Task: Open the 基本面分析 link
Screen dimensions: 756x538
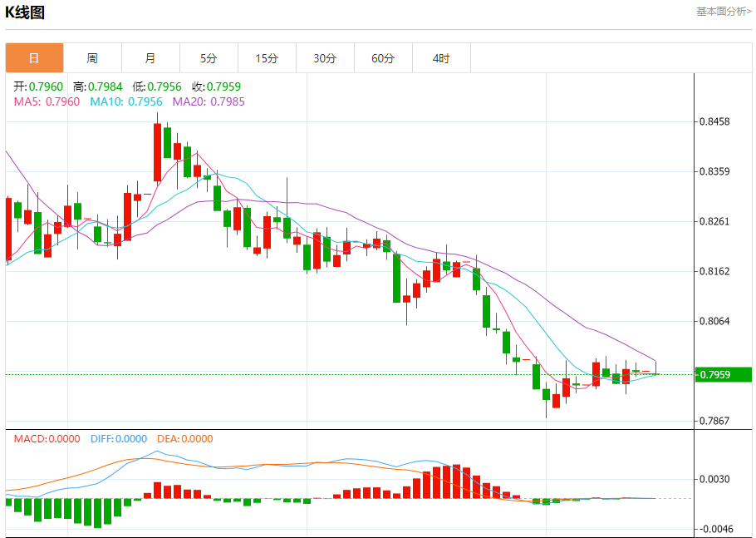Action: coord(724,11)
